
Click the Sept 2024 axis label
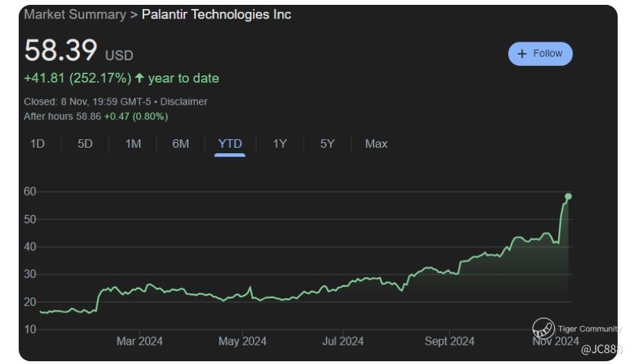(449, 341)
